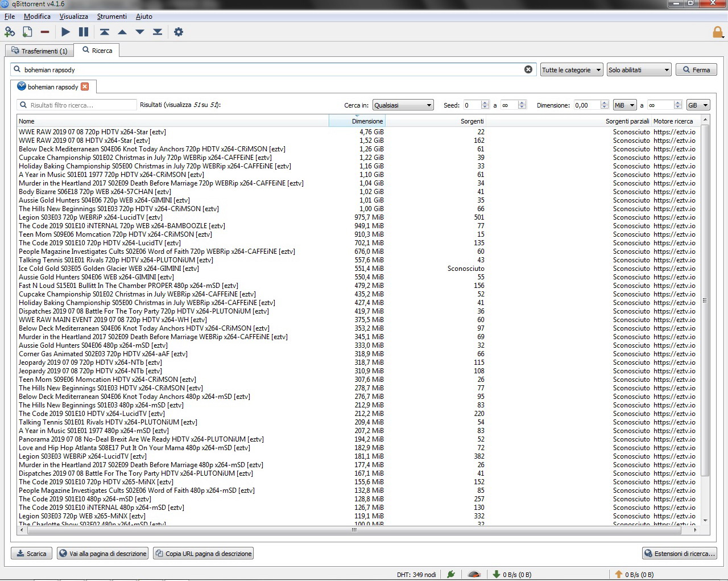The width and height of the screenshot is (728, 581).
Task: Click Vai alla pagina di descrizione button
Action: pyautogui.click(x=102, y=553)
